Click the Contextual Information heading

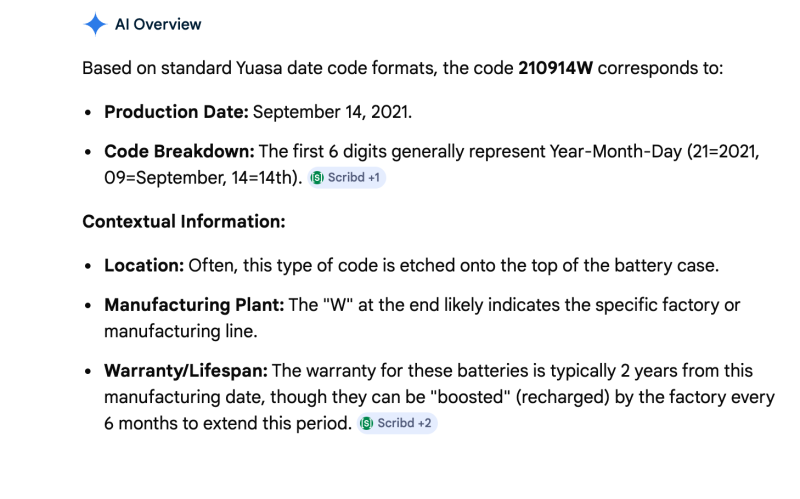pyautogui.click(x=183, y=221)
